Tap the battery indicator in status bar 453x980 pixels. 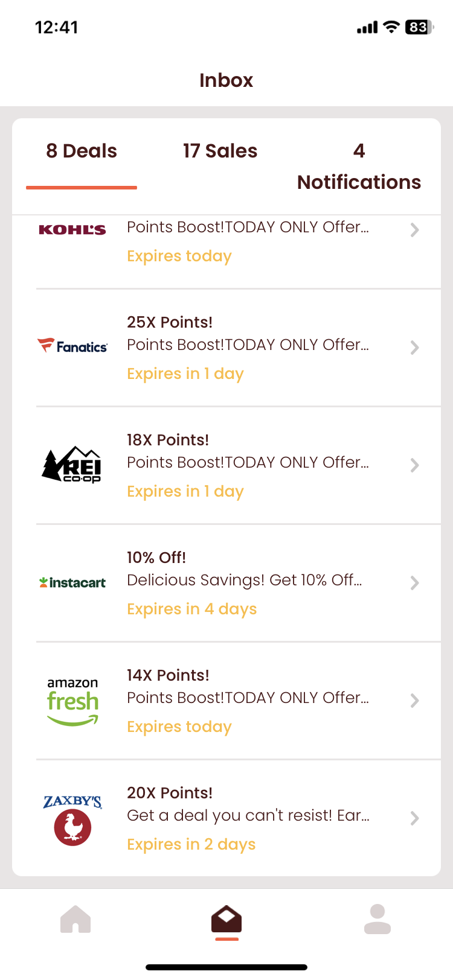(x=419, y=27)
